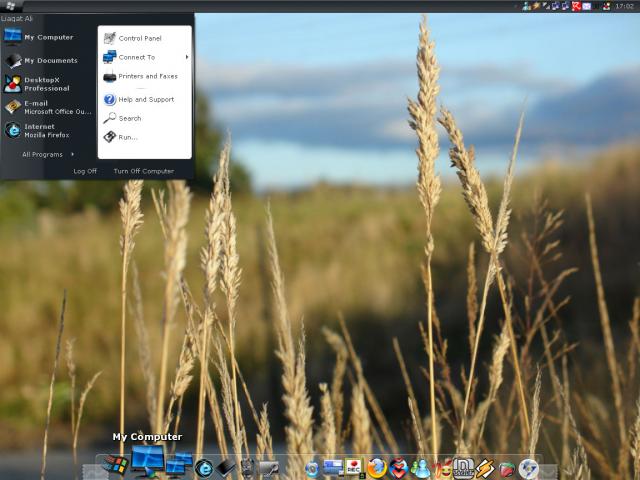Open Search from the start menu
The image size is (640, 480).
130,118
